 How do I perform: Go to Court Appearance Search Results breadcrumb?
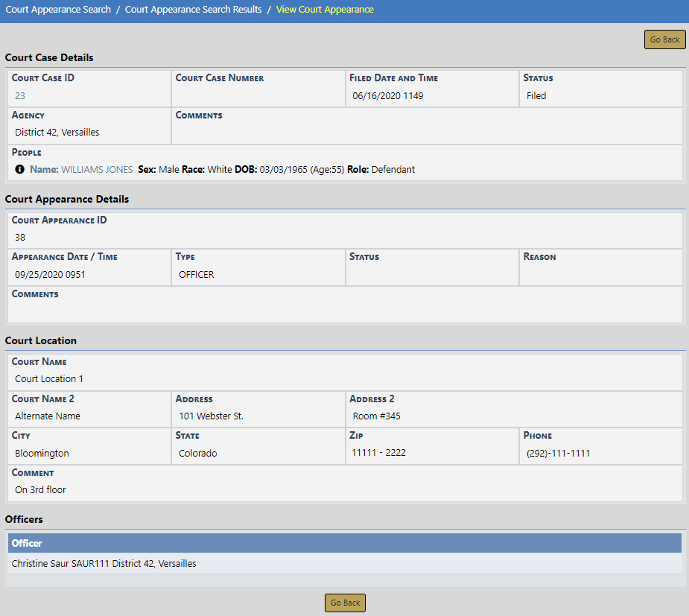194,10
